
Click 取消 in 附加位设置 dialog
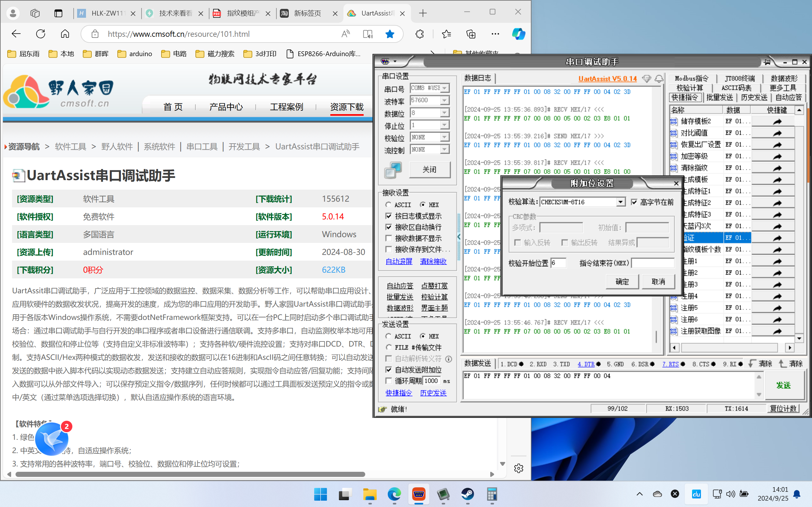(x=658, y=282)
